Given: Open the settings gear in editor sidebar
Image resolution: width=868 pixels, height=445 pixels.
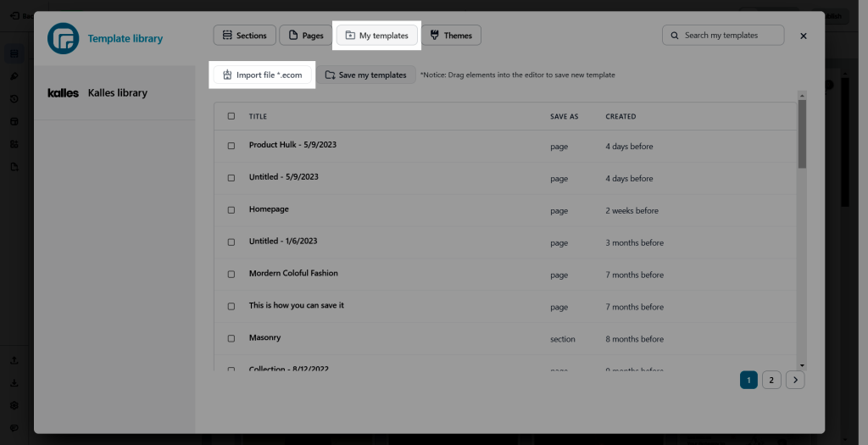Looking at the screenshot, I should (14, 406).
